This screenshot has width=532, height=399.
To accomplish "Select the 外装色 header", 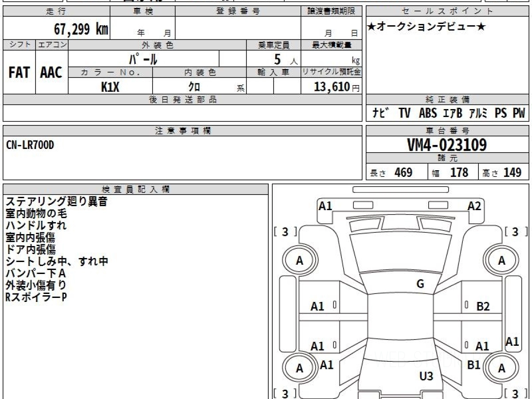I will click(157, 45).
